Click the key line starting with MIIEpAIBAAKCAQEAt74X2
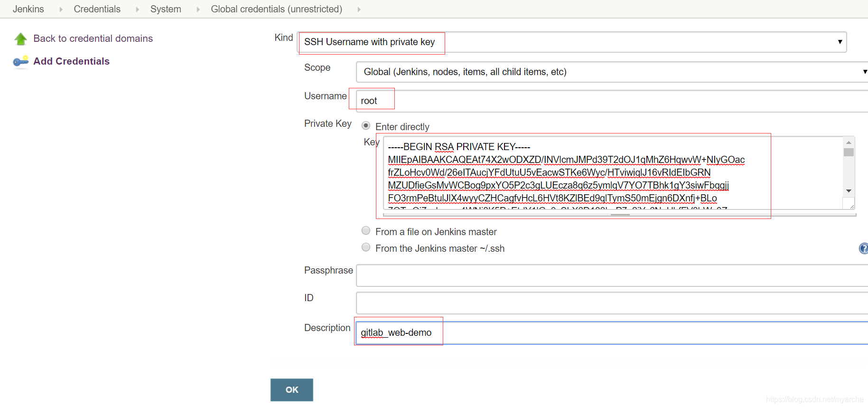This screenshot has width=868, height=408. (566, 160)
